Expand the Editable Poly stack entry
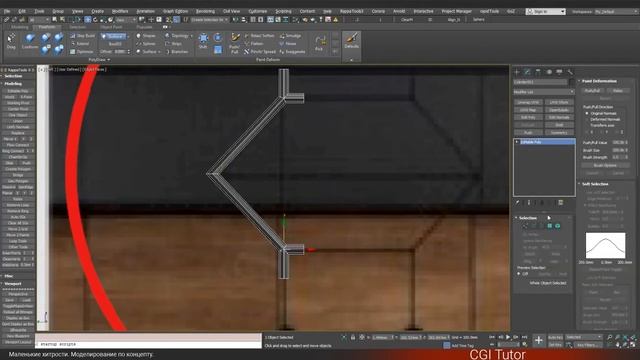Screen dimensions: 640x360 click(517, 142)
